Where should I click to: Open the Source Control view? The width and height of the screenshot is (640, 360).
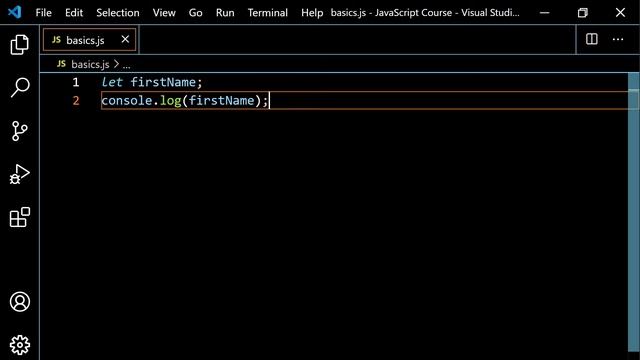pyautogui.click(x=19, y=131)
